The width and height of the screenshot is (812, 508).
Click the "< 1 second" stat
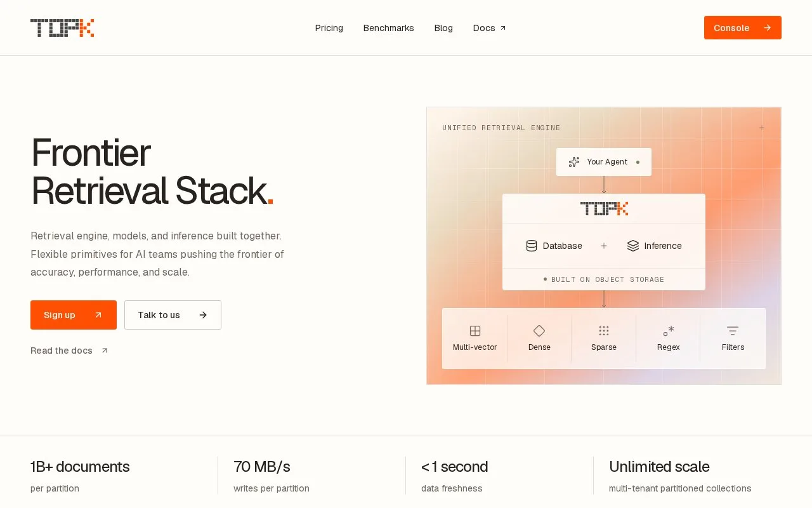pyautogui.click(x=455, y=467)
